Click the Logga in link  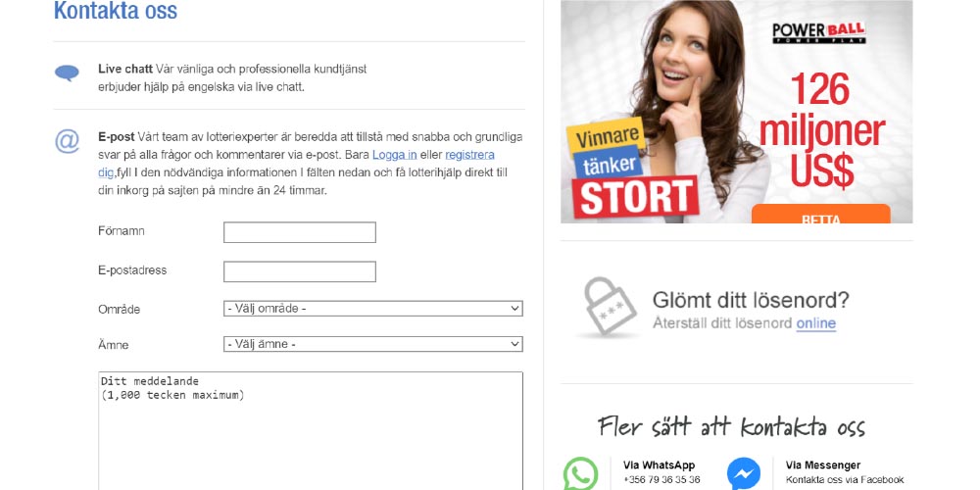pos(394,155)
